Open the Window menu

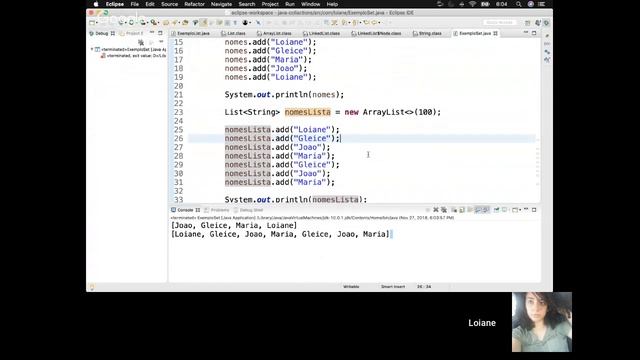coord(310,4)
